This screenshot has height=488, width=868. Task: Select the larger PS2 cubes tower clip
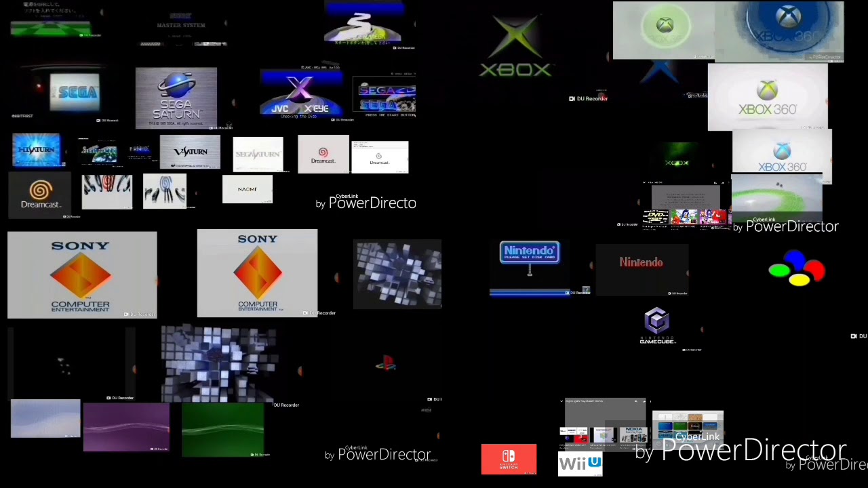pos(218,364)
